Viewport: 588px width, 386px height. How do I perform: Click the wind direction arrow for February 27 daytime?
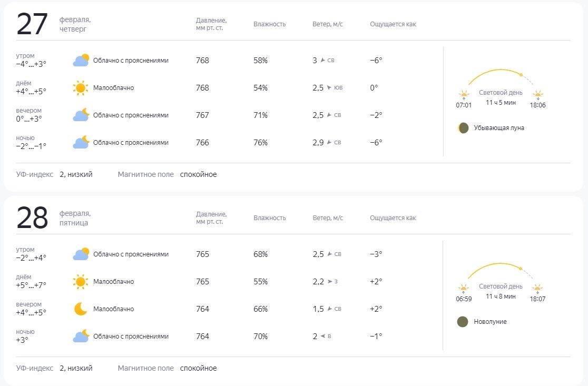pyautogui.click(x=329, y=88)
